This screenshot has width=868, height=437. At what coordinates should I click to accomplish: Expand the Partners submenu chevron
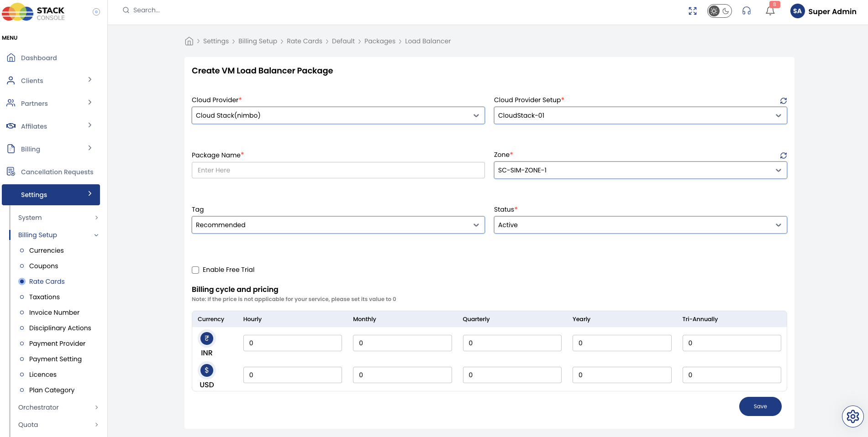click(90, 103)
